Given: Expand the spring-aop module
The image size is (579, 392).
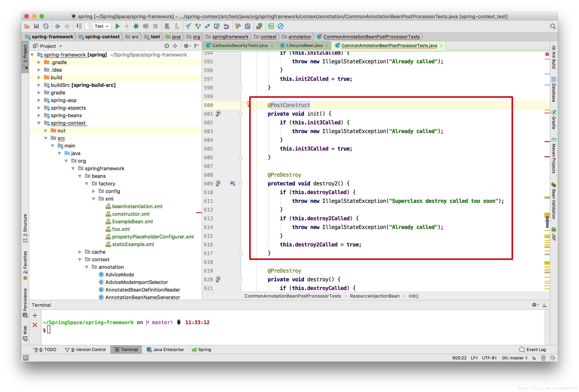Looking at the screenshot, I should 39,100.
